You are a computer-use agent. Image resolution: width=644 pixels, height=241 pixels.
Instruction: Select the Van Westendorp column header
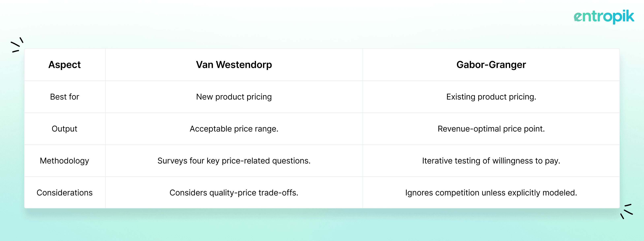[x=234, y=65]
